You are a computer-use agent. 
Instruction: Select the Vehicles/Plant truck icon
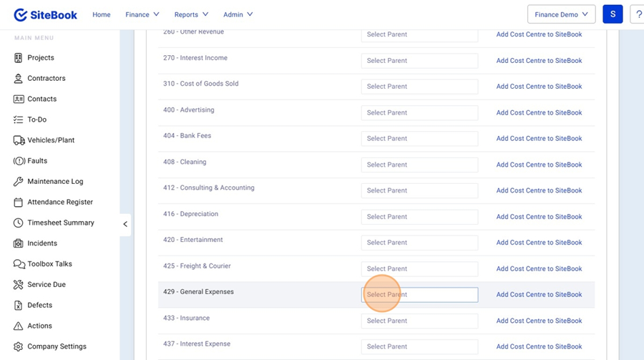pyautogui.click(x=19, y=140)
